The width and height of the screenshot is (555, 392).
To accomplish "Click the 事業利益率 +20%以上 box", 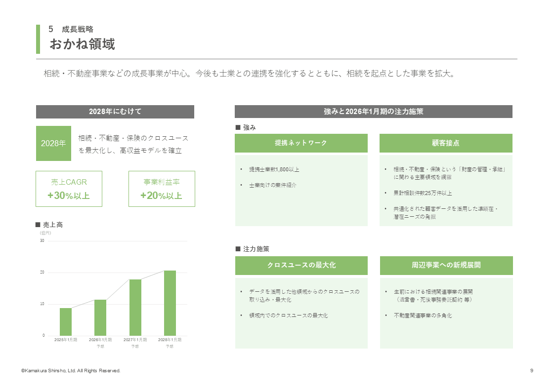I will pyautogui.click(x=162, y=189).
